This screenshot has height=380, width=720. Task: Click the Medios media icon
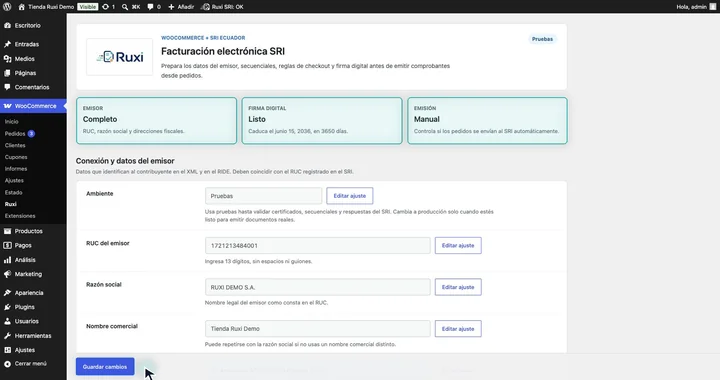[x=7, y=59]
